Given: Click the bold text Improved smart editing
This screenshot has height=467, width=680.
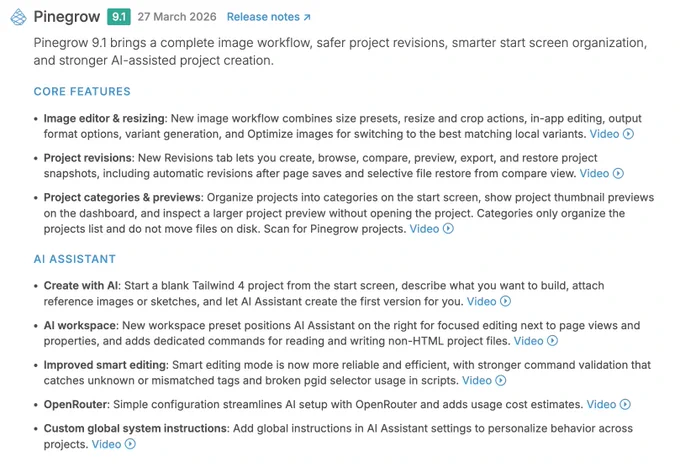Looking at the screenshot, I should pos(105,365).
